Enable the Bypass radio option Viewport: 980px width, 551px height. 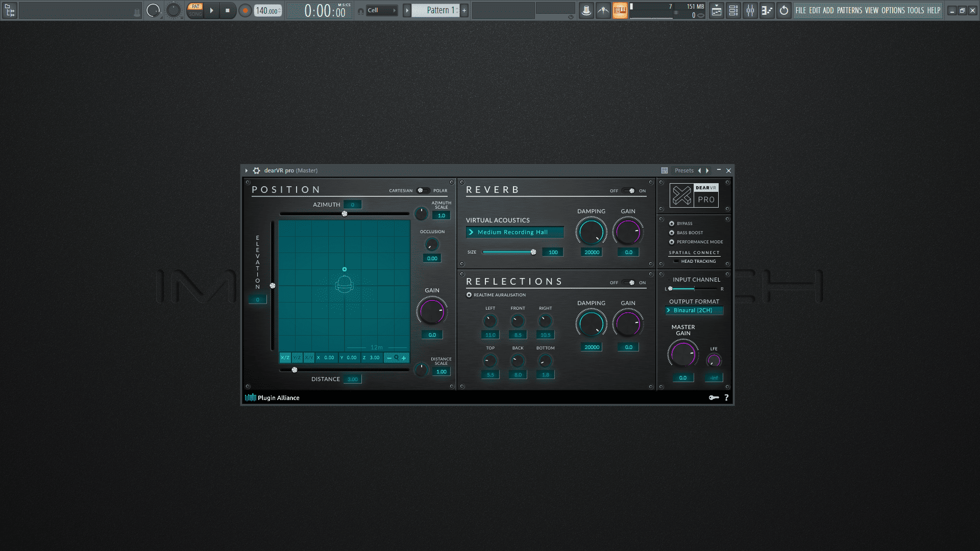[672, 223]
